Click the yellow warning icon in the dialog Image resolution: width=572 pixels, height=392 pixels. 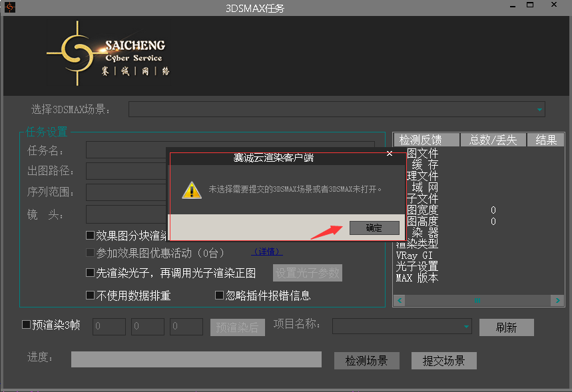[192, 190]
